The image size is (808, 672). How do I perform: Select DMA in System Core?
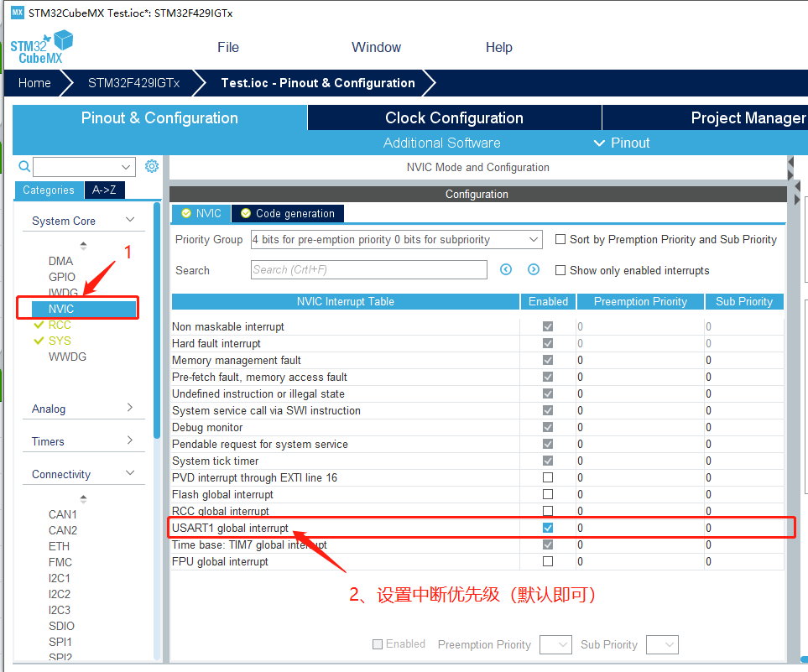pyautogui.click(x=60, y=261)
